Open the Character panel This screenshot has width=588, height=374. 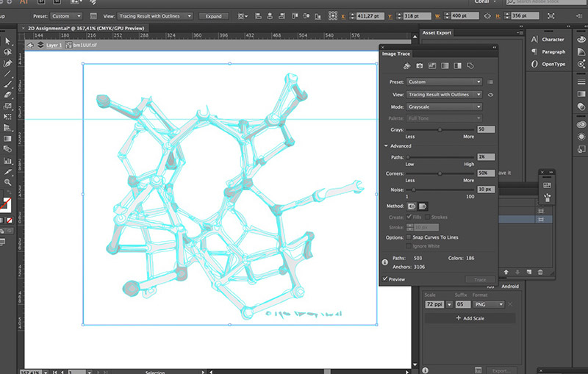click(x=548, y=40)
